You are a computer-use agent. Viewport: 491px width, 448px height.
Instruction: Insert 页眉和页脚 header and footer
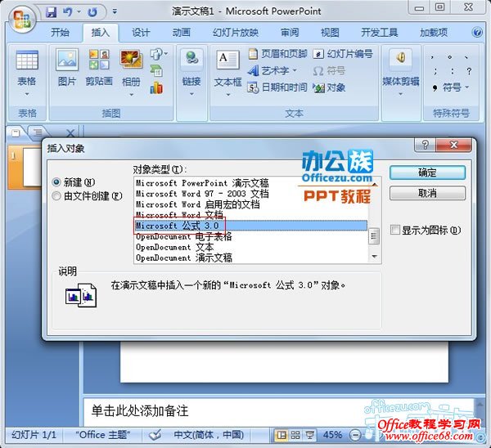tap(277, 54)
